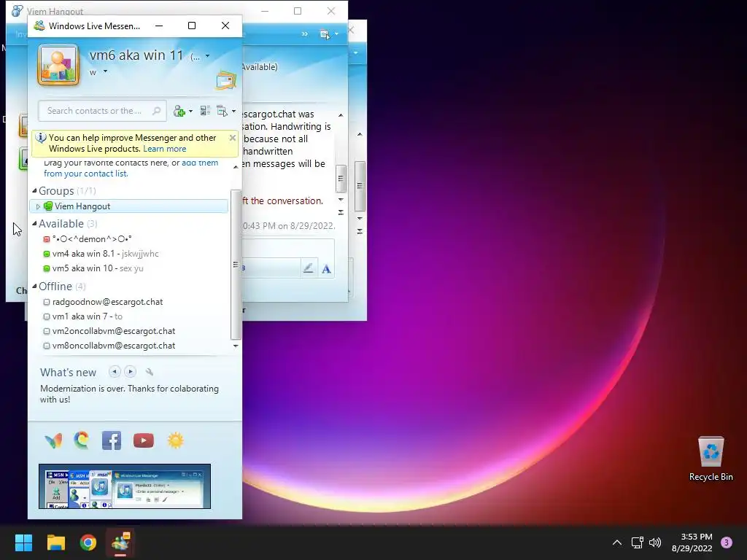Click the show menu icon in the conversation toolbar
Screen dimensions: 747x560
[325, 34]
